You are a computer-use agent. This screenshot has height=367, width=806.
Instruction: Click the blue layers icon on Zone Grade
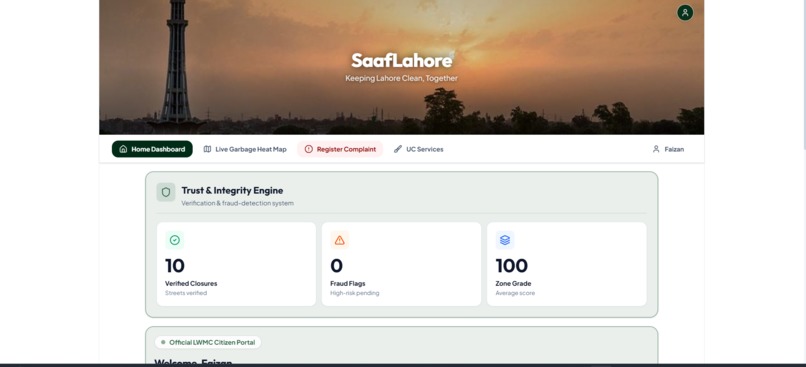(x=505, y=240)
